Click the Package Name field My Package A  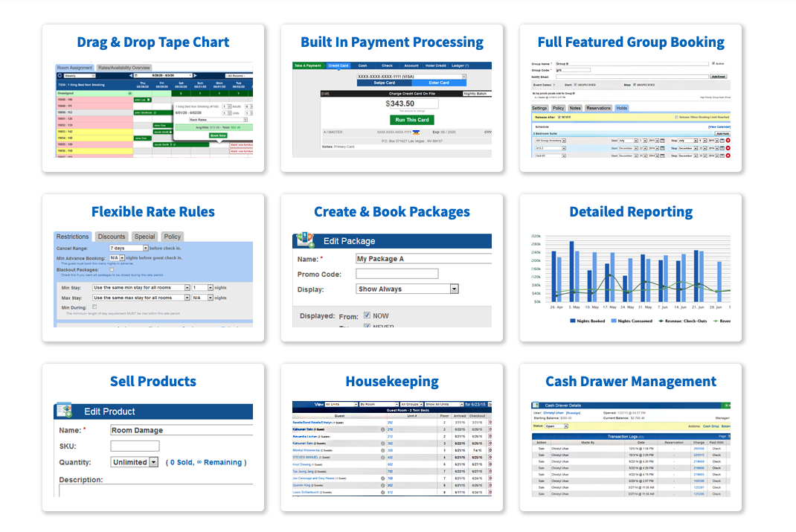point(423,258)
